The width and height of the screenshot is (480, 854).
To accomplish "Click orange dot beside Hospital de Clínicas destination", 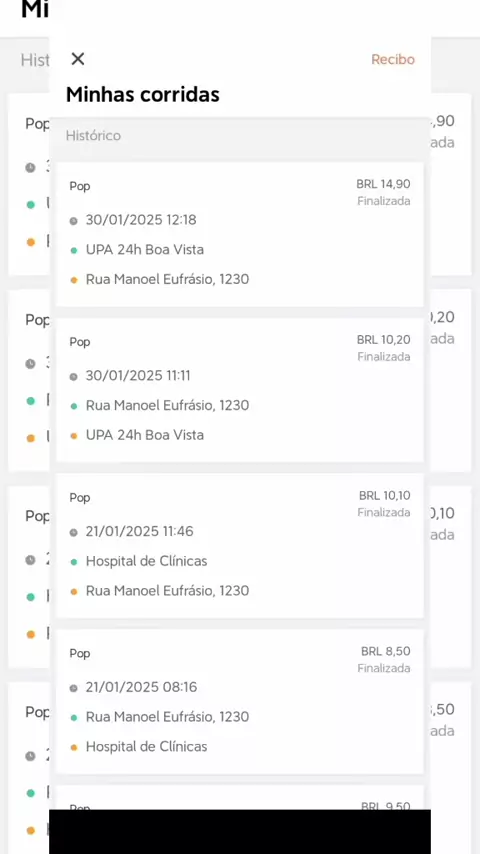I will [74, 748].
